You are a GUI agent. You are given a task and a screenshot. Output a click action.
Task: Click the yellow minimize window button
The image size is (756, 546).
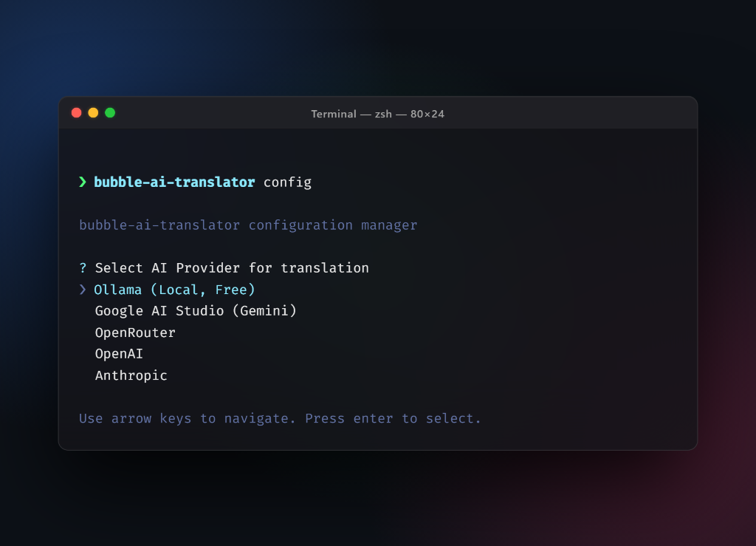pos(93,113)
